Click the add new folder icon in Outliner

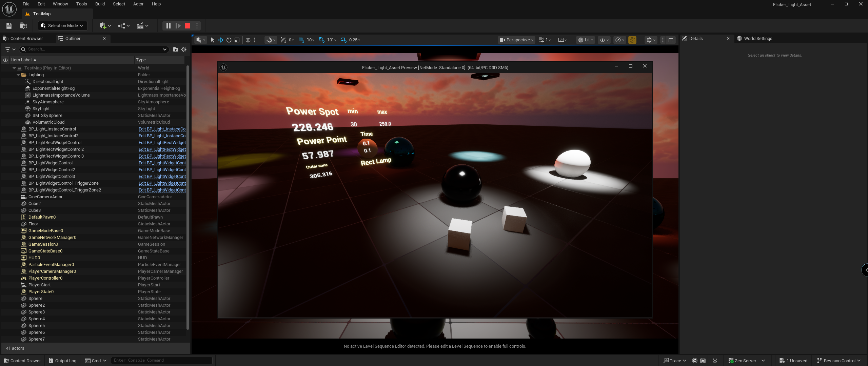(176, 49)
